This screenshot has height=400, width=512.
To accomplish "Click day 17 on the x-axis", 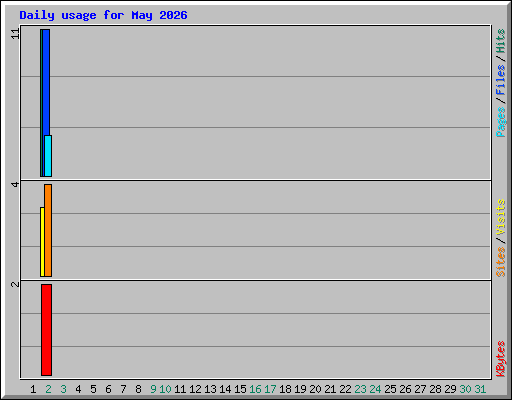I will tap(270, 389).
